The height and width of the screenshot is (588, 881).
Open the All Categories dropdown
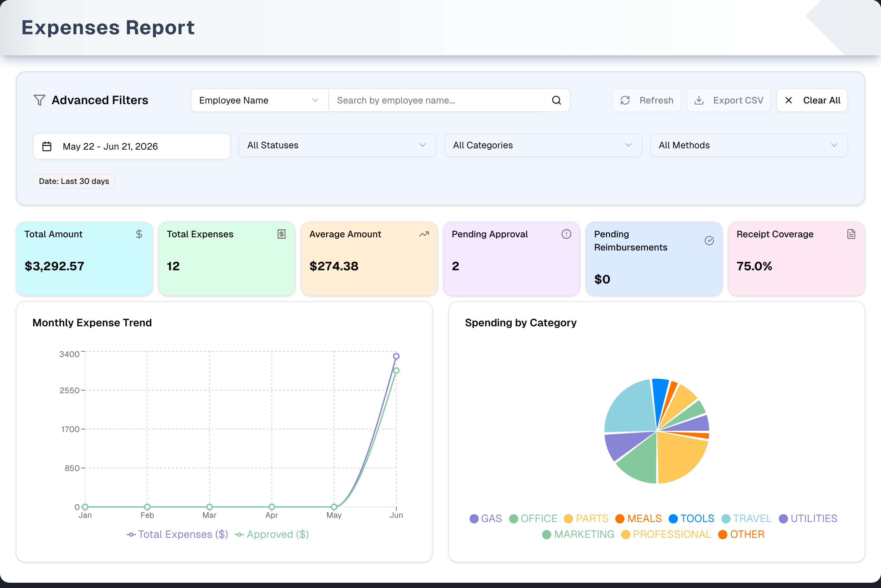click(543, 145)
